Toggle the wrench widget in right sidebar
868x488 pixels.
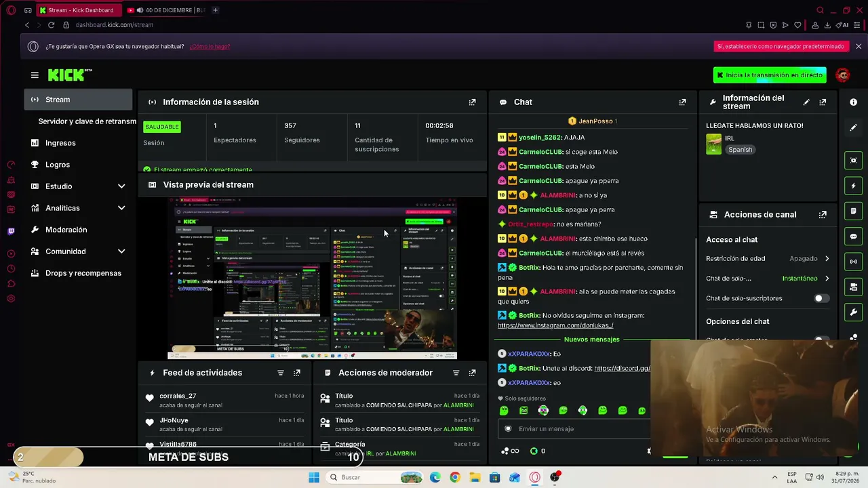[854, 312]
